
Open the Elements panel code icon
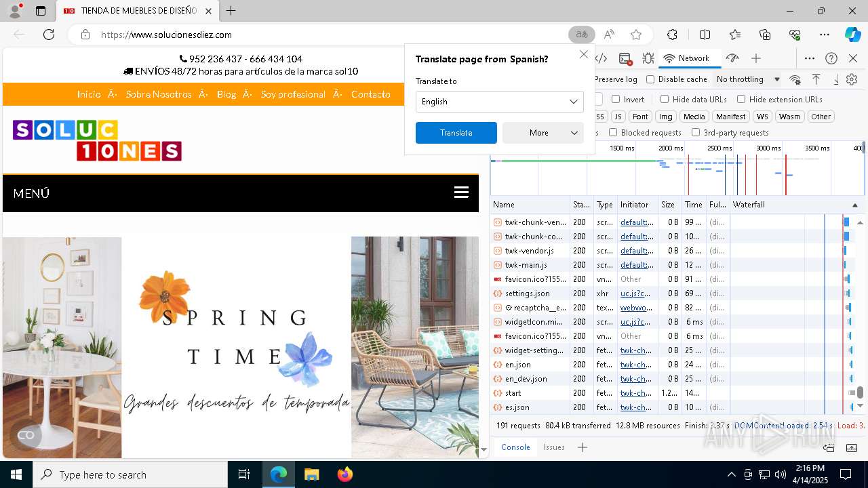(601, 58)
